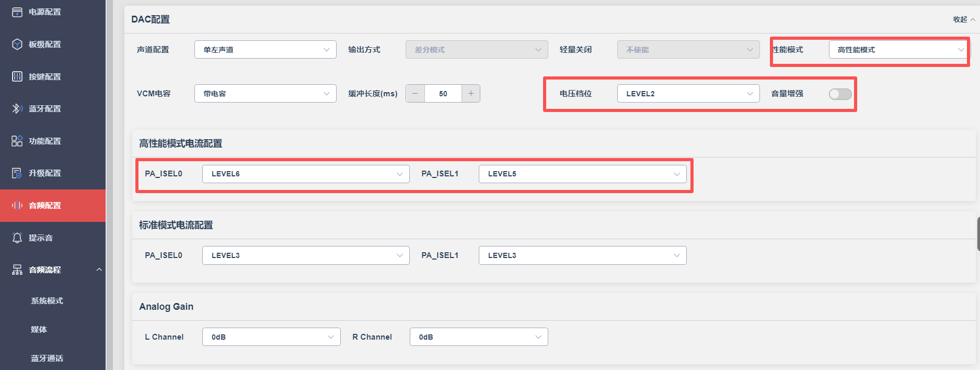Collapse DAC配置 section with 收起
980x370 pixels.
964,19
